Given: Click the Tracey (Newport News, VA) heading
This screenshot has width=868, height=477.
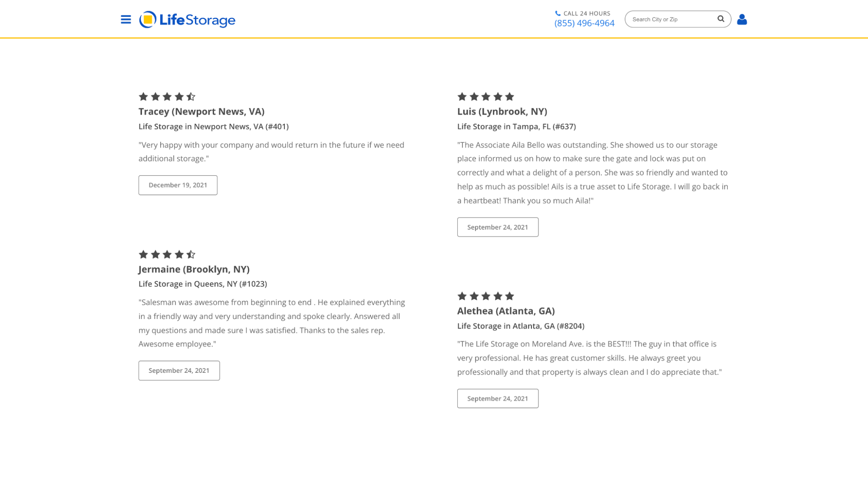Looking at the screenshot, I should click(201, 112).
